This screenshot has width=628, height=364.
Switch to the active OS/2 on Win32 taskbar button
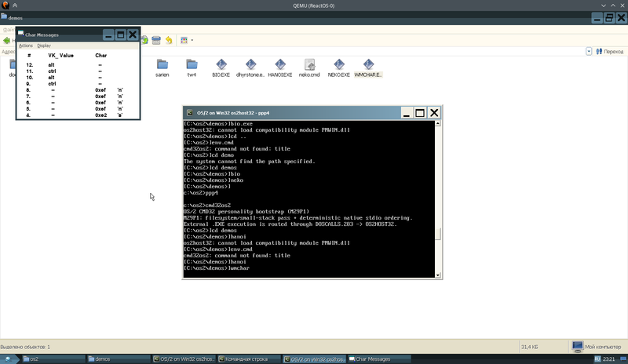click(x=315, y=359)
